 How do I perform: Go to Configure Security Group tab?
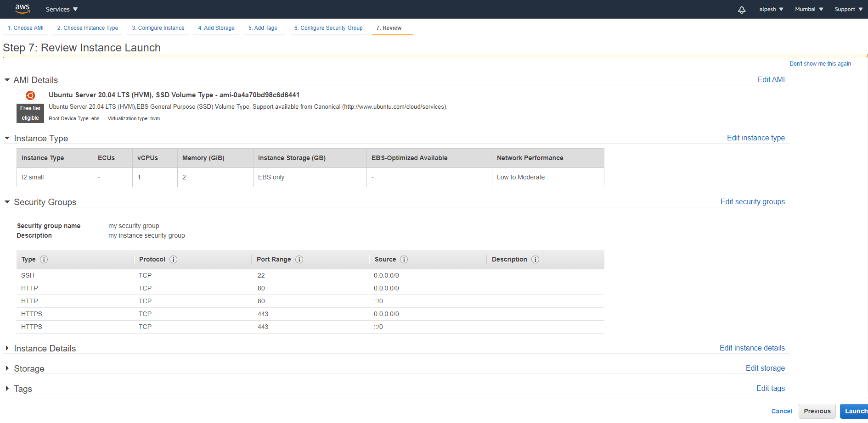coord(328,28)
